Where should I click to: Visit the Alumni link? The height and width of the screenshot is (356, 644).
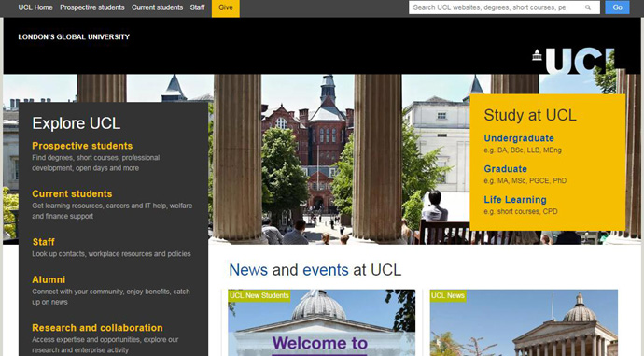[x=49, y=280]
